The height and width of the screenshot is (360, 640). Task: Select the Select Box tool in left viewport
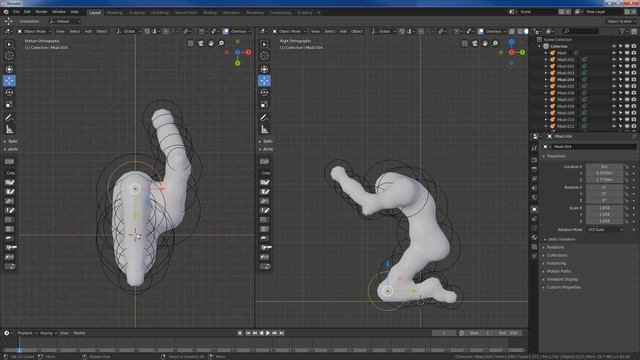click(9, 44)
